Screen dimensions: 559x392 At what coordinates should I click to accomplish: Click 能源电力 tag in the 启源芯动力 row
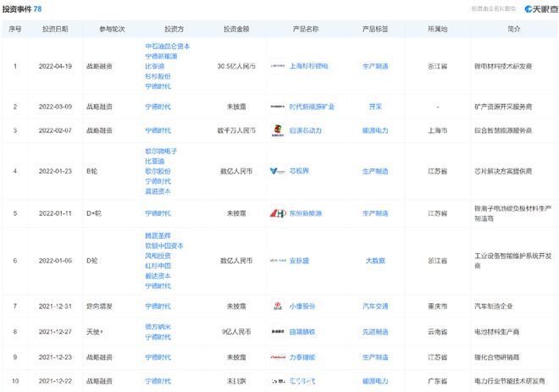tap(375, 130)
